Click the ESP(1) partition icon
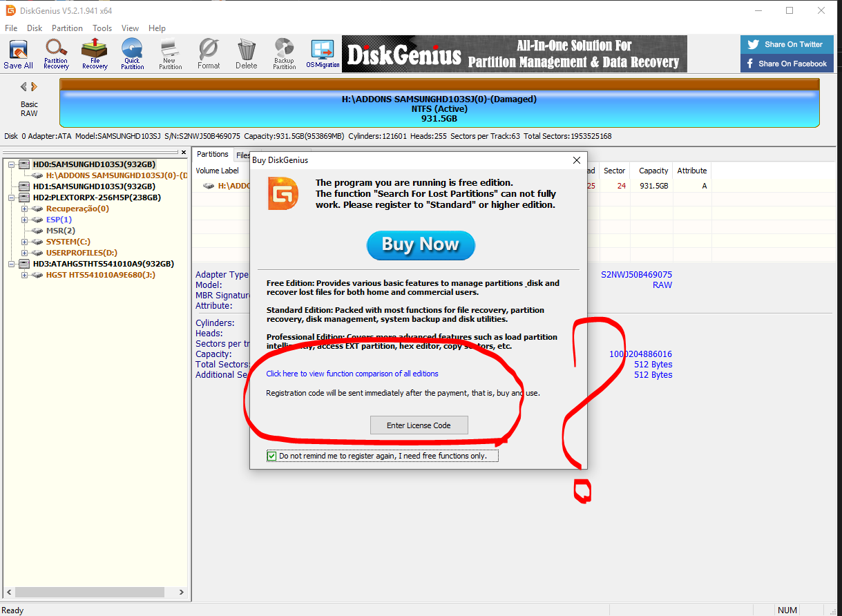The height and width of the screenshot is (616, 842). coord(38,220)
